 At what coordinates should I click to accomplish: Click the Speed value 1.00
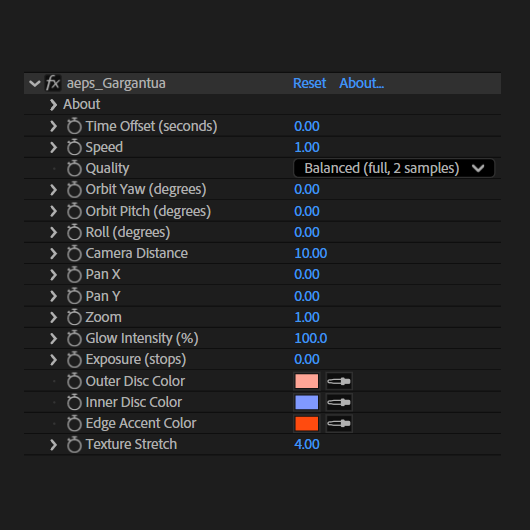coord(307,147)
